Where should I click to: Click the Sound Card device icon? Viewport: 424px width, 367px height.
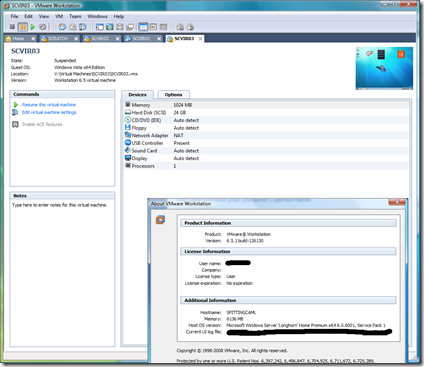click(128, 150)
